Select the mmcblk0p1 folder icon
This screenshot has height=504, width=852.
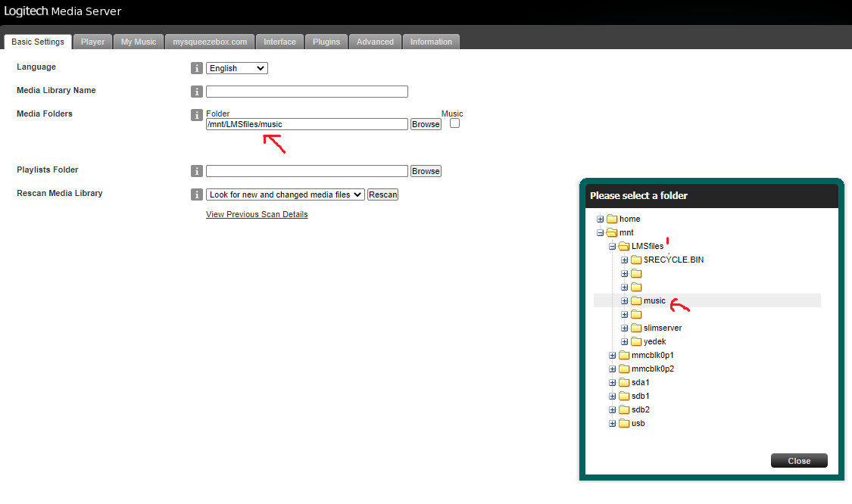tap(624, 355)
